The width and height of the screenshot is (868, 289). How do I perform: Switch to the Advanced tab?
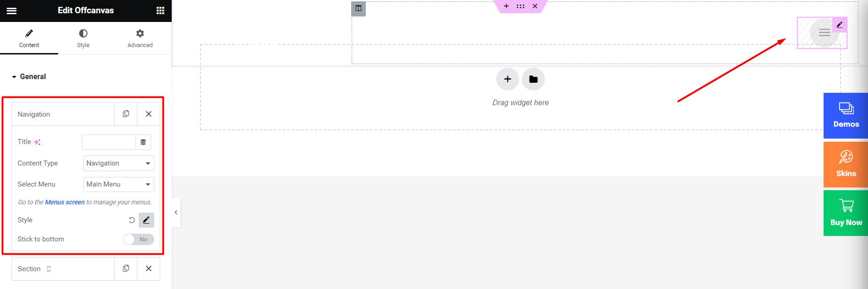tap(140, 38)
